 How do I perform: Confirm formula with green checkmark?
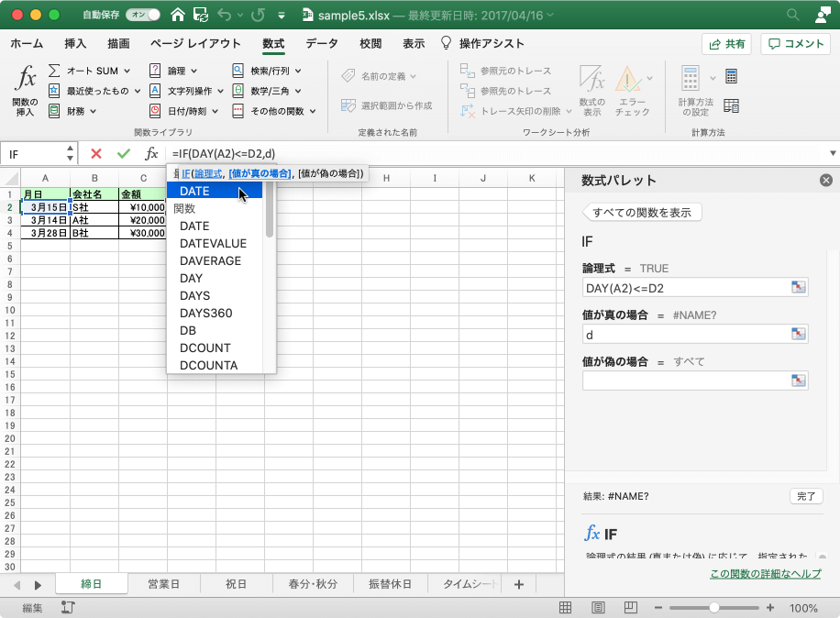(124, 154)
